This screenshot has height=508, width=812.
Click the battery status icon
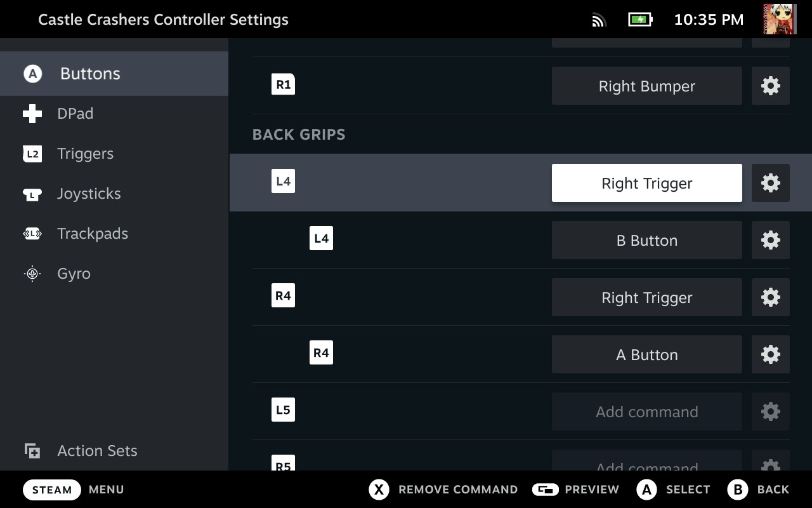point(640,20)
